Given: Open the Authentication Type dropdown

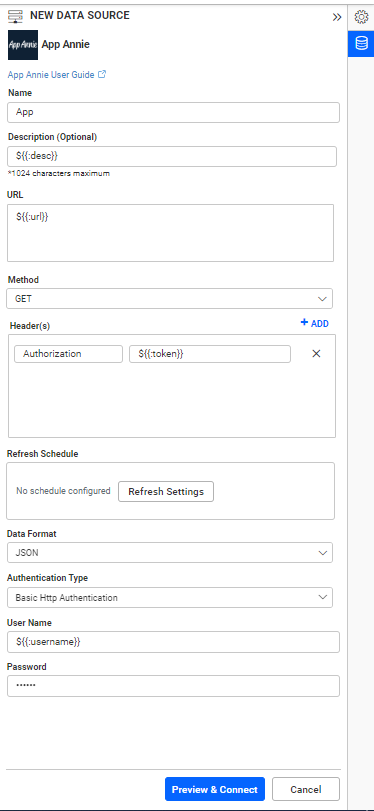Looking at the screenshot, I should 170,597.
